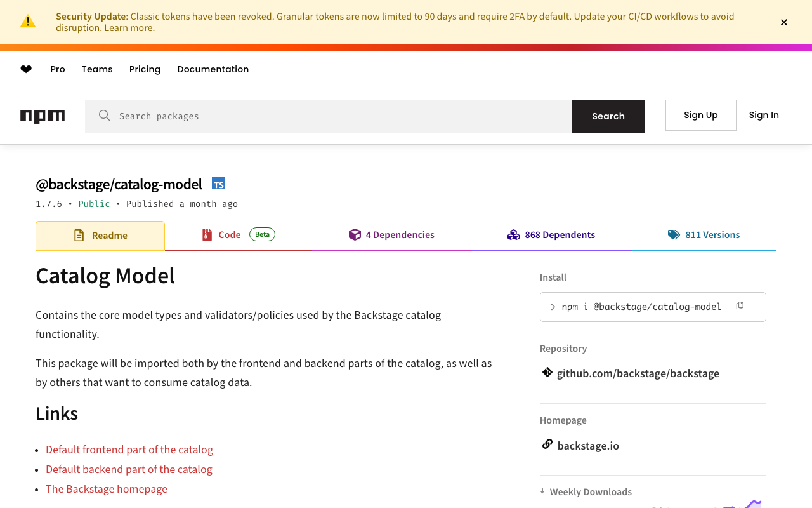Follow the Default frontend part of the catalog link
The height and width of the screenshot is (508, 812).
click(129, 449)
